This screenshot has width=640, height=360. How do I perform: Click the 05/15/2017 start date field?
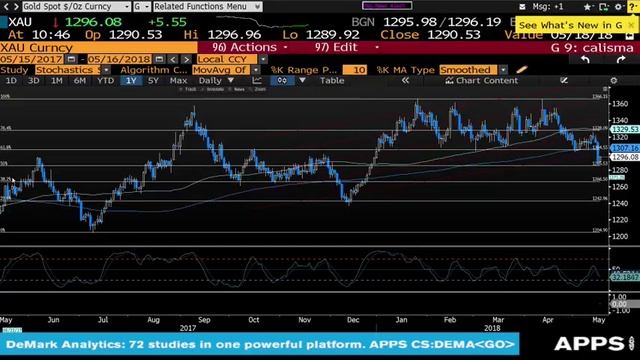31,59
